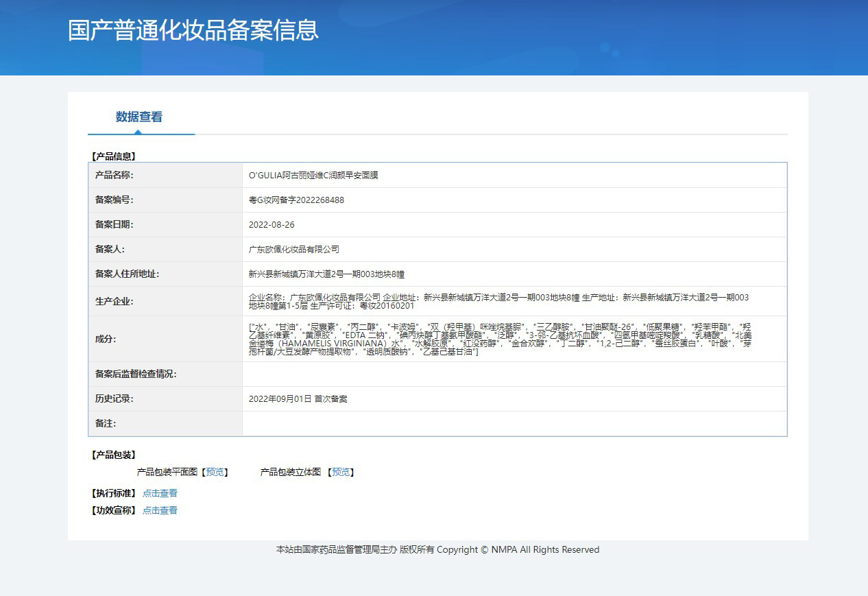Click the 成分 row label
This screenshot has height=596, width=868.
click(x=106, y=339)
